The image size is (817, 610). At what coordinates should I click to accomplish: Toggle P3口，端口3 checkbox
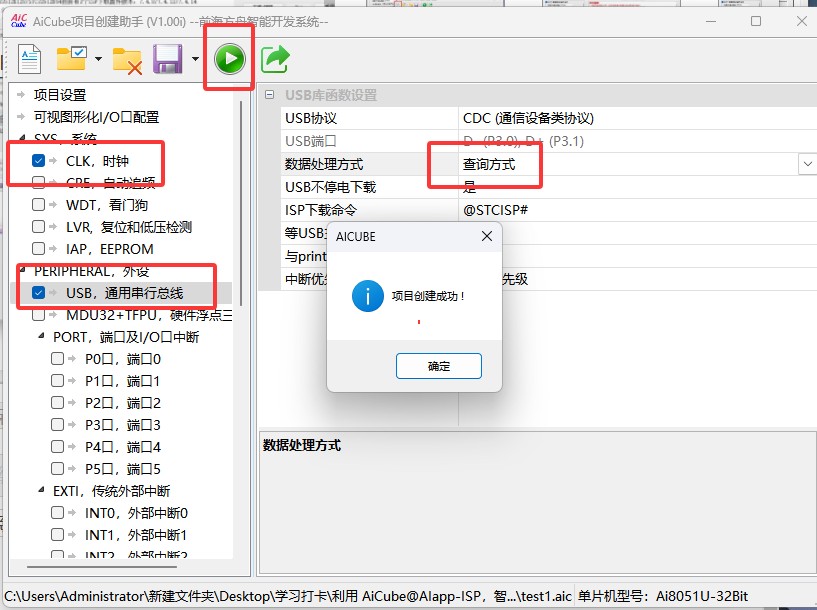point(57,425)
